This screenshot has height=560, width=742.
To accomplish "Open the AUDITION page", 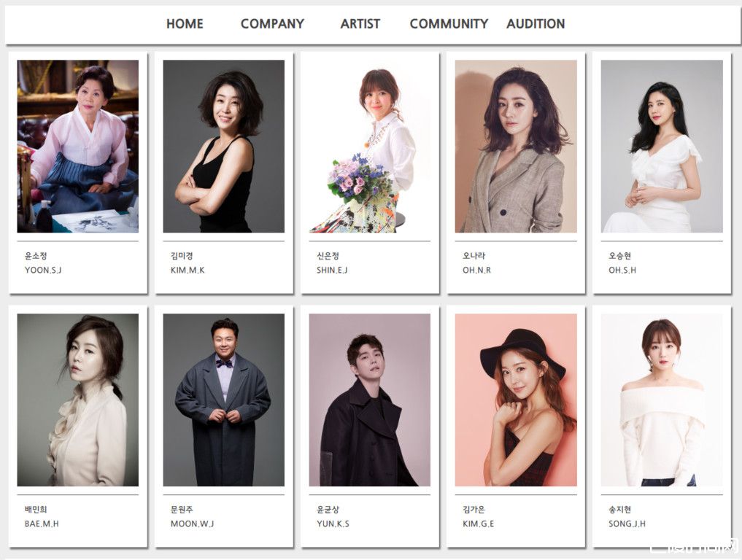I will tap(536, 23).
